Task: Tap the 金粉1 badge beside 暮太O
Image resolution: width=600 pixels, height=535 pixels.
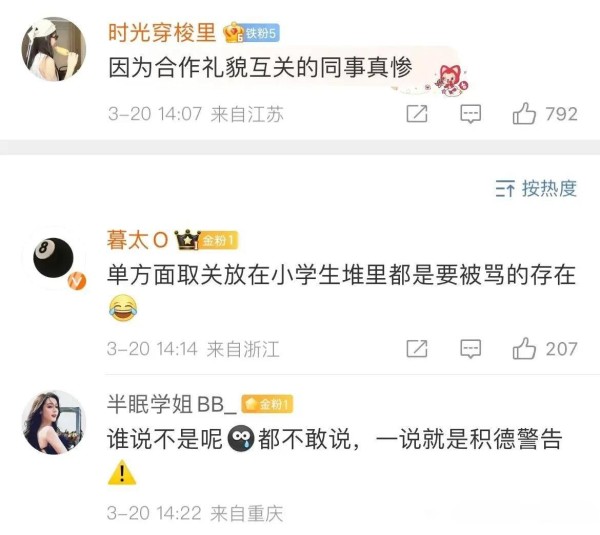Action: click(x=218, y=240)
